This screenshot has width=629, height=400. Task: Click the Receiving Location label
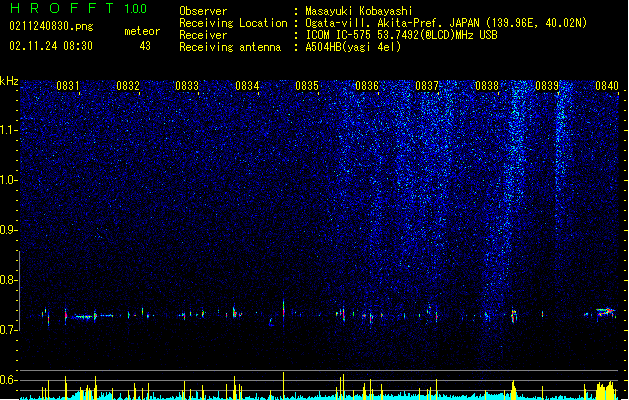point(233,23)
